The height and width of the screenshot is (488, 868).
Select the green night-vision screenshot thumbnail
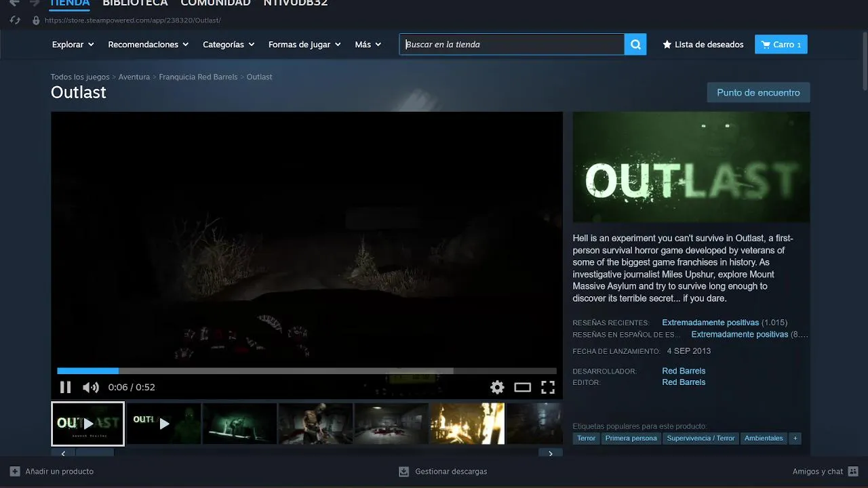239,424
